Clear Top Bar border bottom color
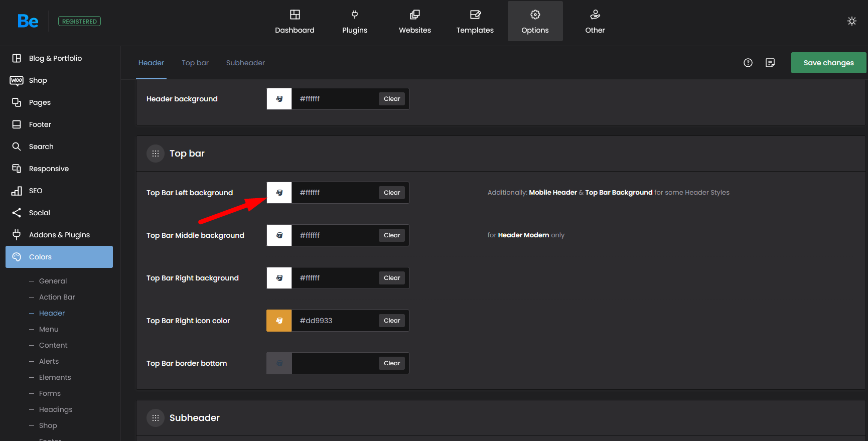The height and width of the screenshot is (441, 868). click(x=392, y=363)
